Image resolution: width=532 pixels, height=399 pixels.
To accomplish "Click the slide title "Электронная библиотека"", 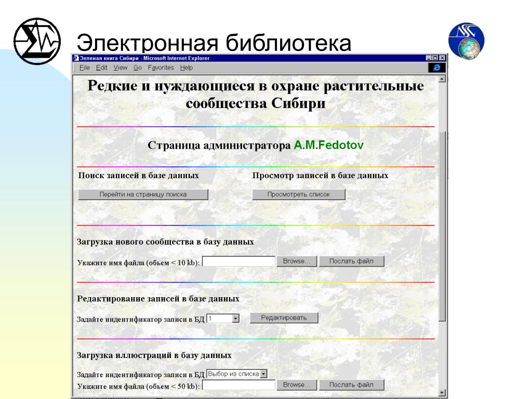I will 214,43.
